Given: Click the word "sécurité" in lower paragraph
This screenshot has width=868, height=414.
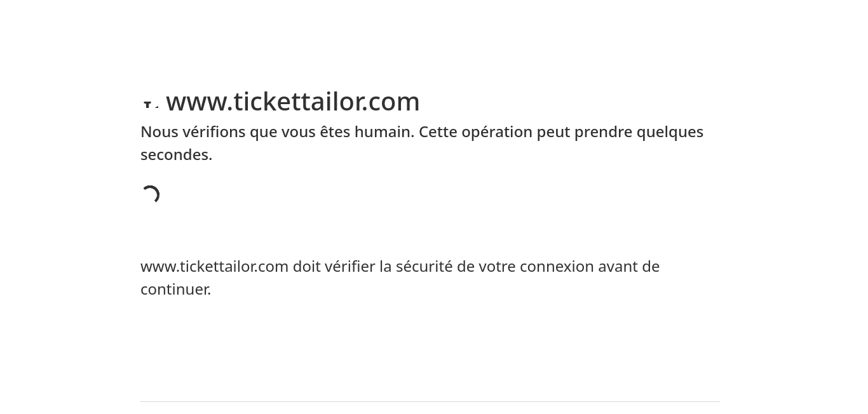Looking at the screenshot, I should pos(424,267).
